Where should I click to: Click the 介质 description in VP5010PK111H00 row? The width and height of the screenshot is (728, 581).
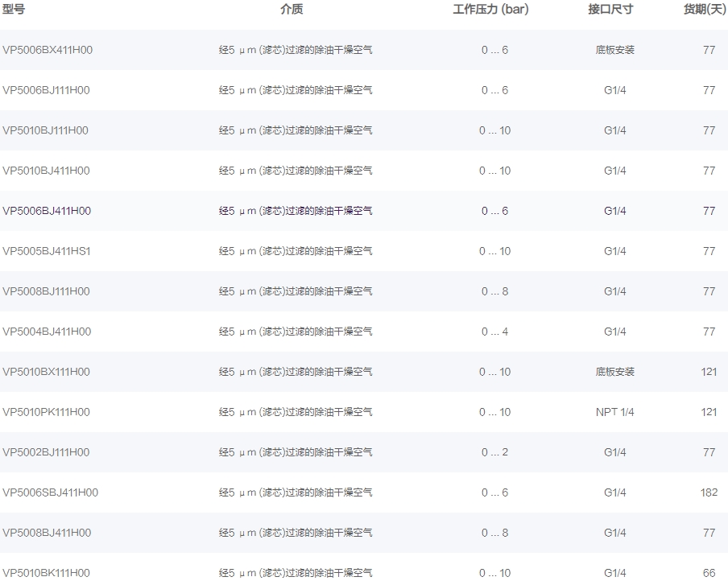coord(296,412)
